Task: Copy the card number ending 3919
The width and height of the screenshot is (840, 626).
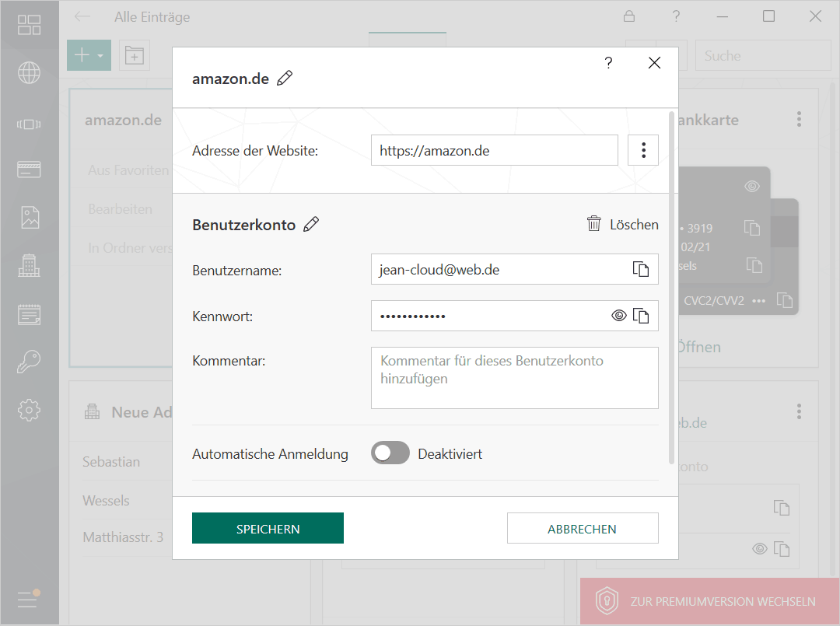Action: tap(752, 228)
